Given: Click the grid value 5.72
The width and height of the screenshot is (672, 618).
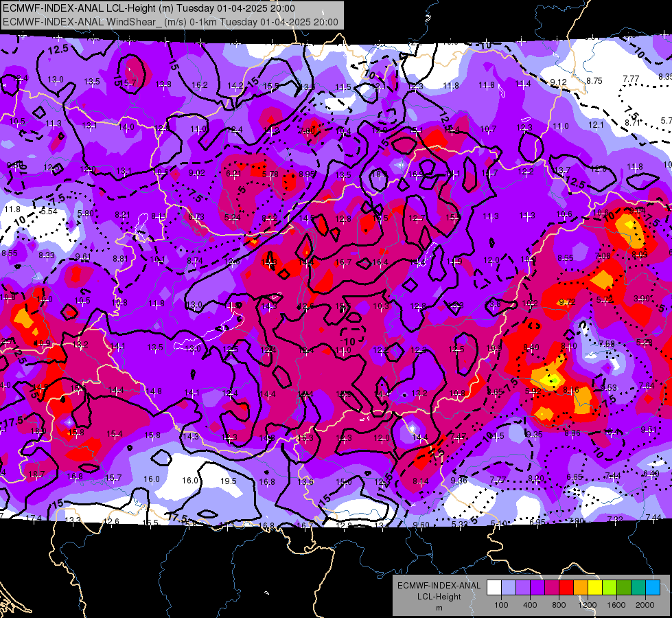Looking at the screenshot, I should tap(605, 300).
